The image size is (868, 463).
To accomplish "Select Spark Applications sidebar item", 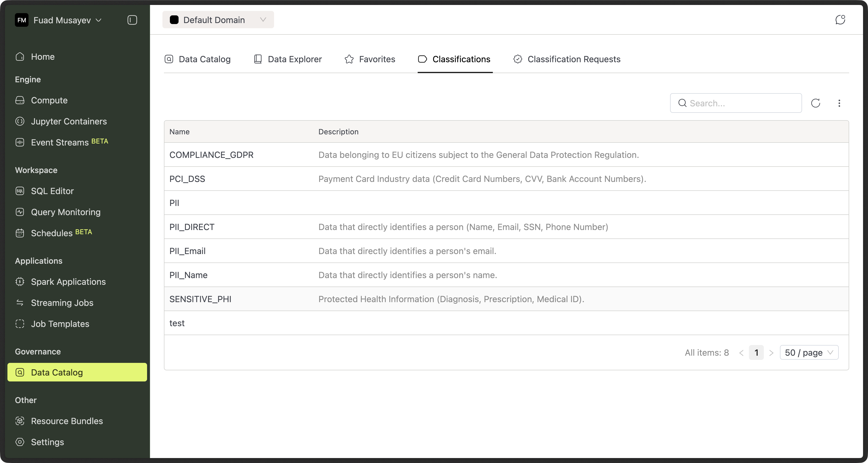I will (68, 282).
